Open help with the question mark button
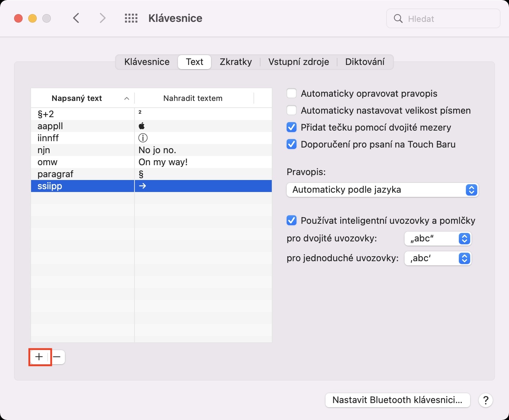Viewport: 509px width, 420px height. [486, 400]
